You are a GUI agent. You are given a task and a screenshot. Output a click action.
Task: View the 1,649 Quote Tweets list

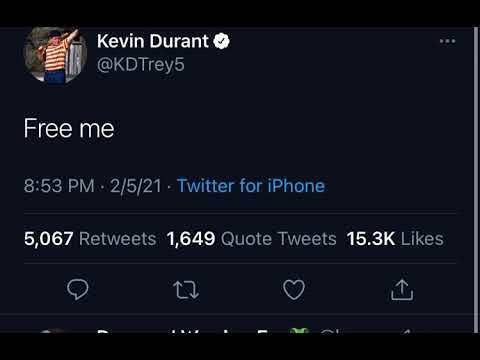(x=252, y=239)
